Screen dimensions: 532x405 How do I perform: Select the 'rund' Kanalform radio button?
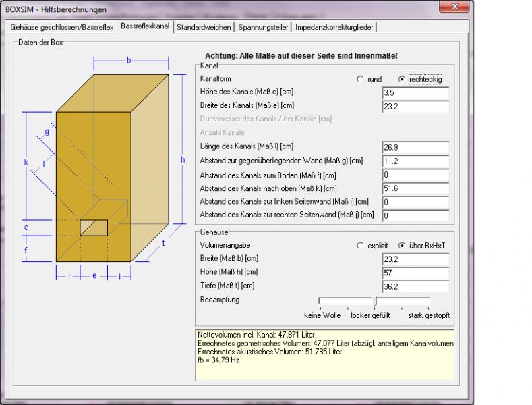[x=360, y=80]
